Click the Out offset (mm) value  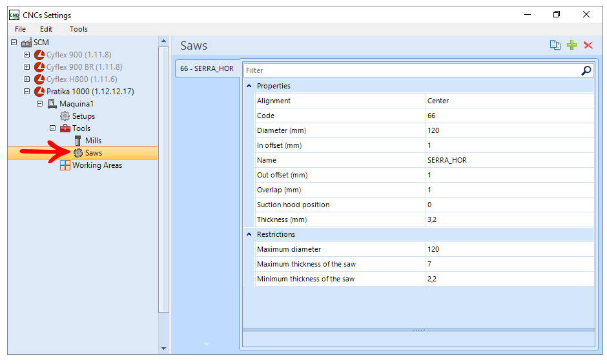(510, 175)
